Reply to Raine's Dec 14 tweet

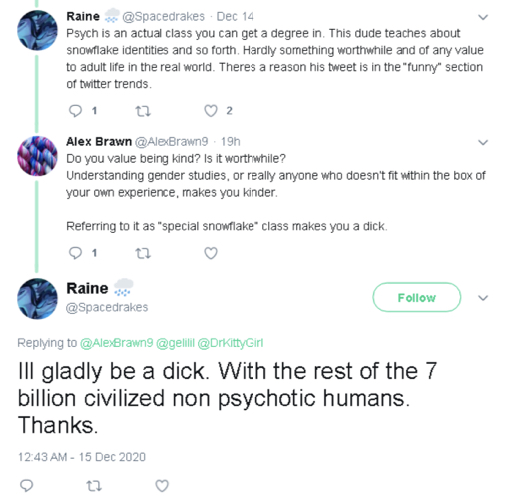75,111
